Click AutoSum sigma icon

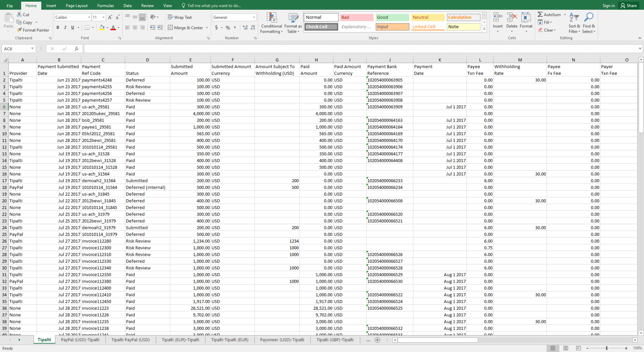[540, 15]
